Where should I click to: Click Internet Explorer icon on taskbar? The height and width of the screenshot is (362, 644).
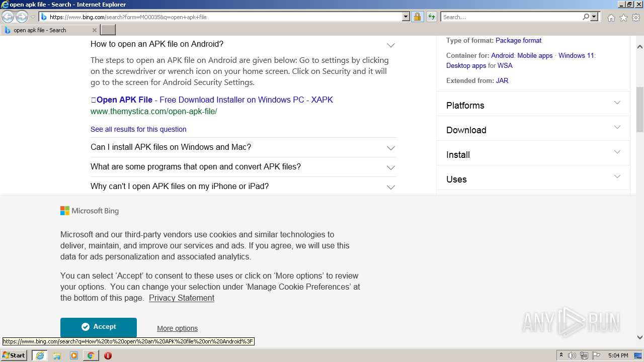click(40, 355)
